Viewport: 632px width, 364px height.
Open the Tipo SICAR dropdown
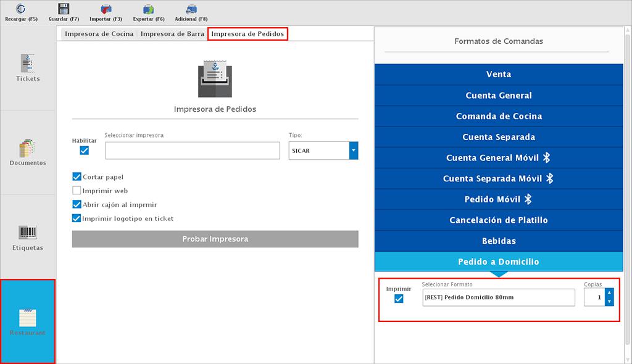click(x=354, y=151)
